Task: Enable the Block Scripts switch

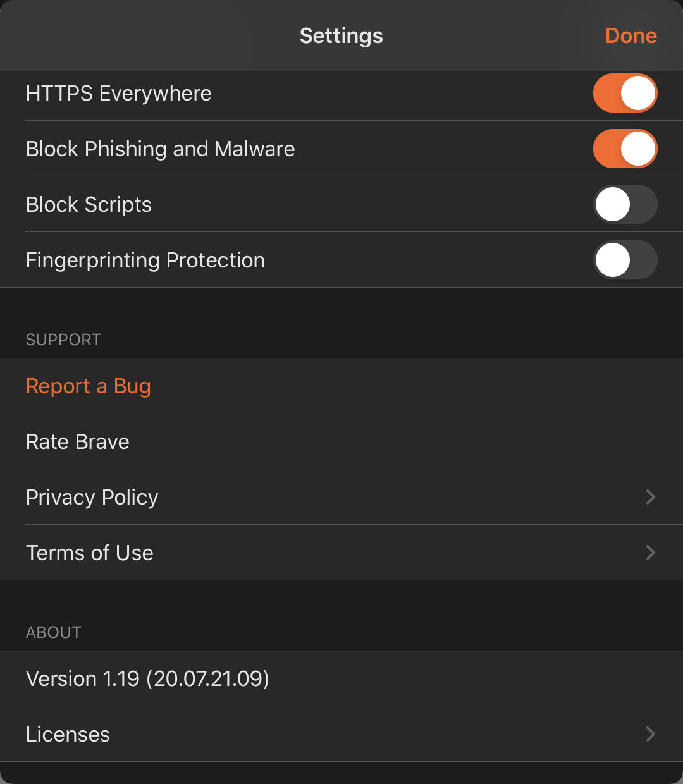Action: [625, 204]
